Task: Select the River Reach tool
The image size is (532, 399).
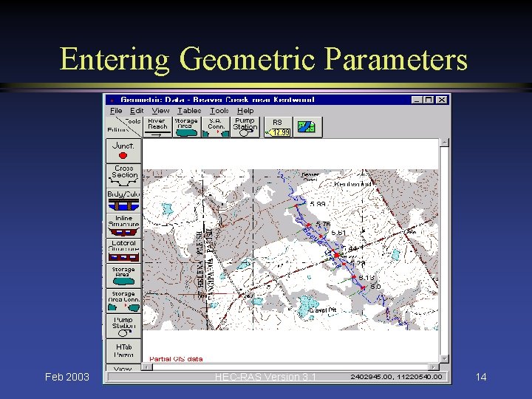Action: 157,127
